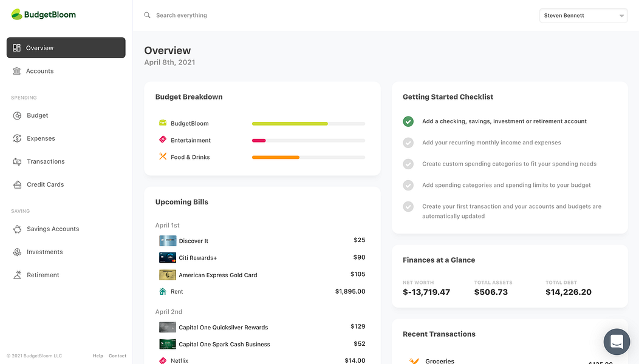Click the Retirement palm tree icon
The image size is (639, 364).
[x=17, y=275]
